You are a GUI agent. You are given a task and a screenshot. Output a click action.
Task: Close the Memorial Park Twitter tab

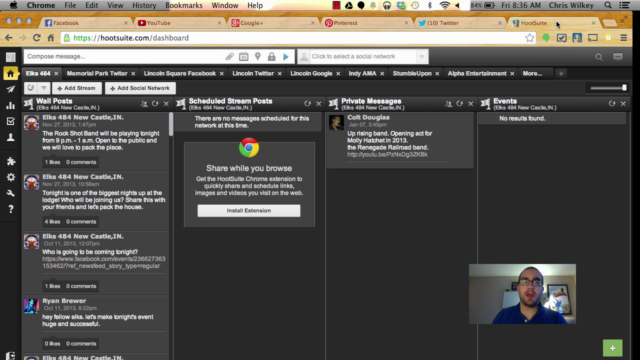click(x=133, y=73)
